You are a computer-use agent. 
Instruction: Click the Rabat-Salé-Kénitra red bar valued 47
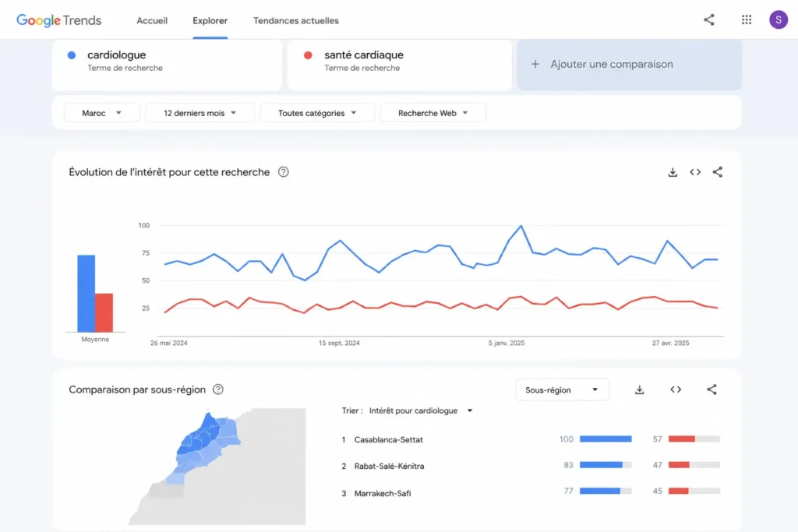(x=679, y=465)
